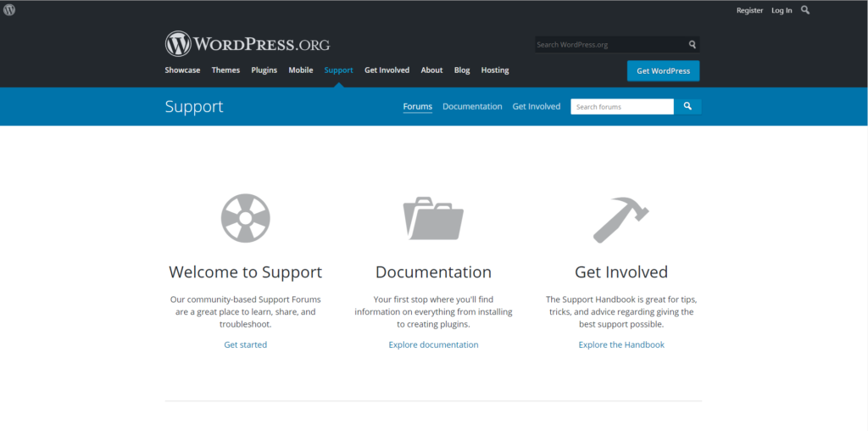Open the Log In link
Screen dimensions: 868x431
coord(782,10)
